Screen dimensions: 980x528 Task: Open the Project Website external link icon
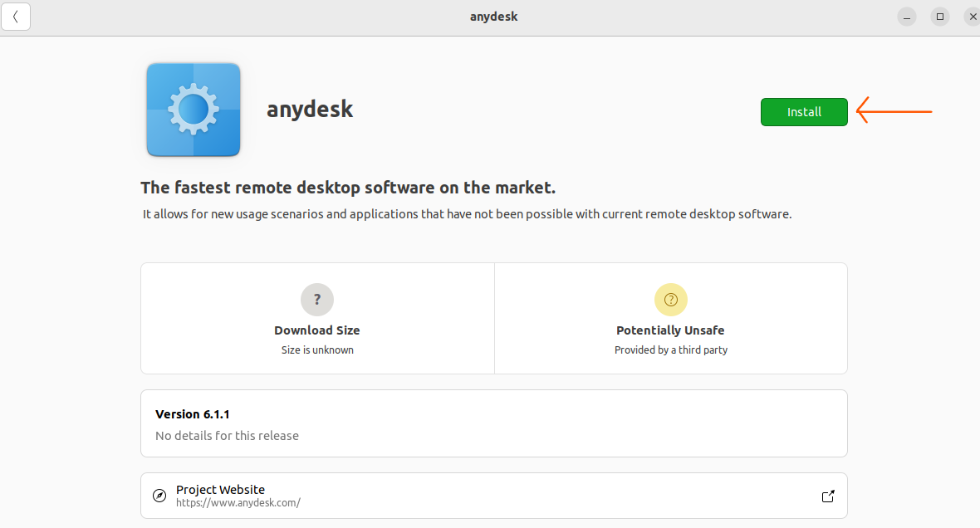[x=828, y=496]
